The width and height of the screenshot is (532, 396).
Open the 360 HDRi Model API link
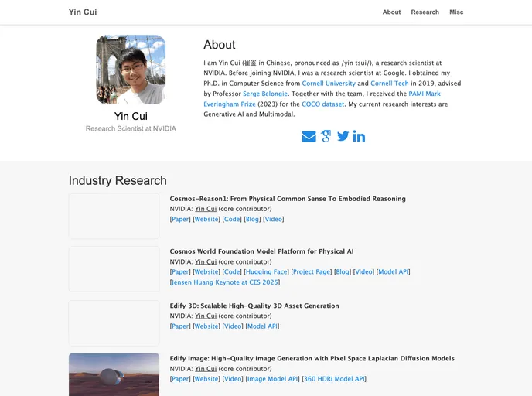pyautogui.click(x=334, y=379)
